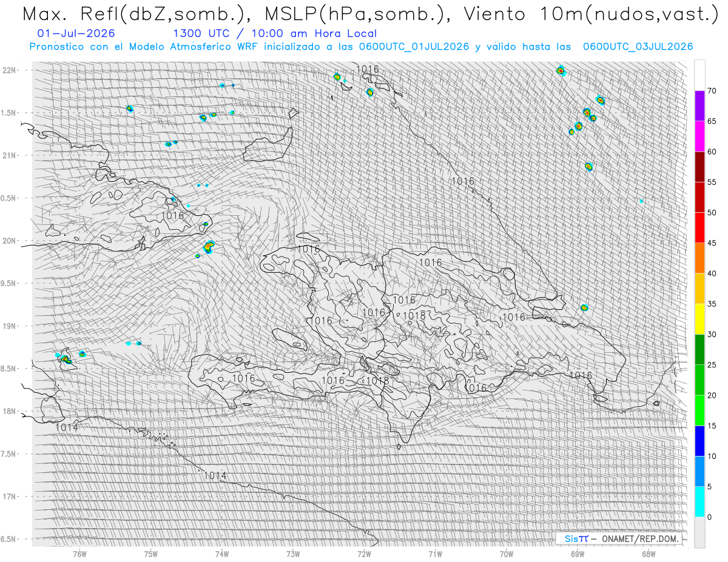
Task: Click the gray below-zero colorbar segment
Action: pos(699,532)
